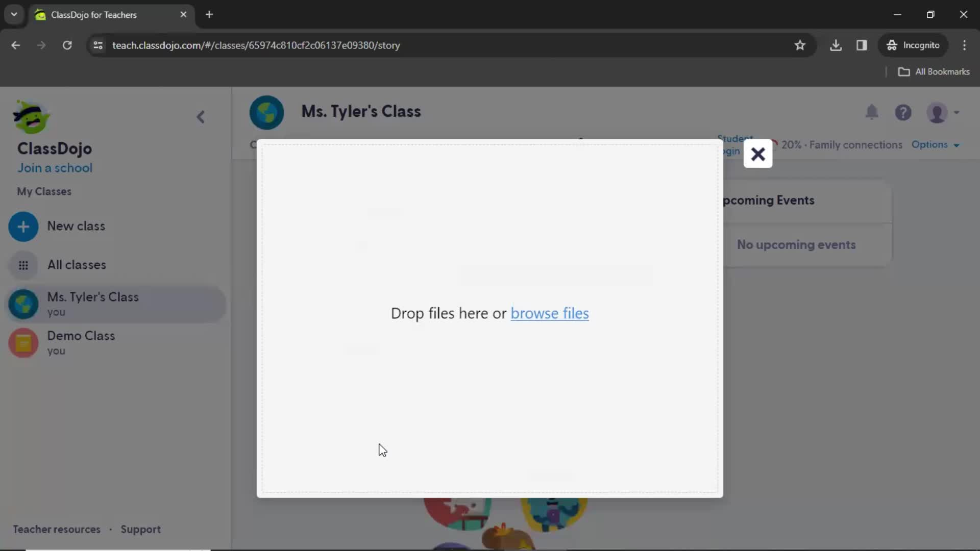Screen dimensions: 980x551
Task: Open the notification bell icon
Action: [872, 112]
